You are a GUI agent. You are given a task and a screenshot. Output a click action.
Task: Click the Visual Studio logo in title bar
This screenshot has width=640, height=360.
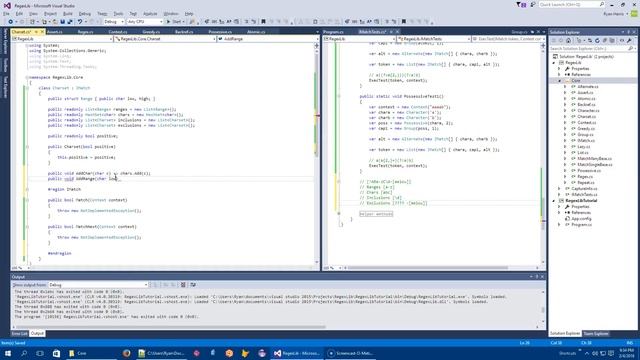(x=7, y=6)
